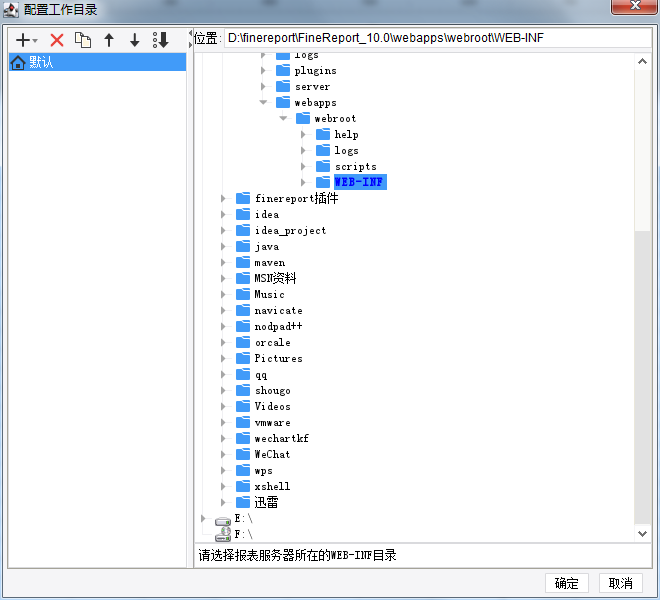660x600 pixels.
Task: Collapse the webapps folder
Action: tap(263, 102)
